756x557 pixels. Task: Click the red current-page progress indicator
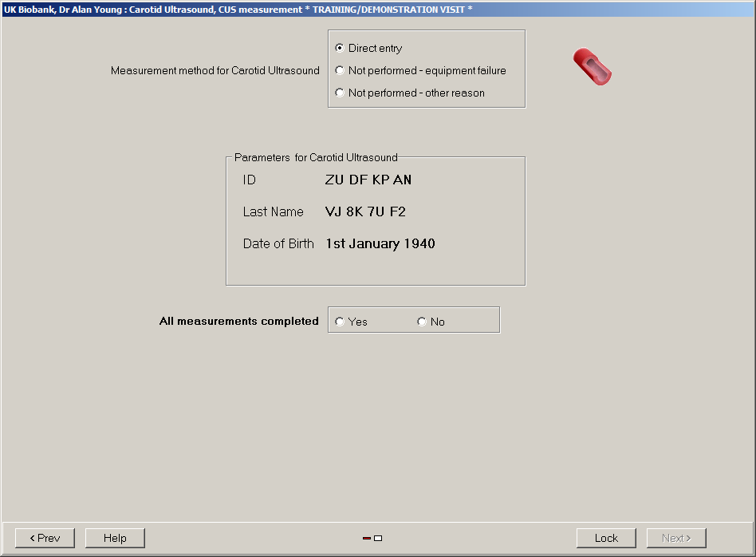click(x=366, y=538)
